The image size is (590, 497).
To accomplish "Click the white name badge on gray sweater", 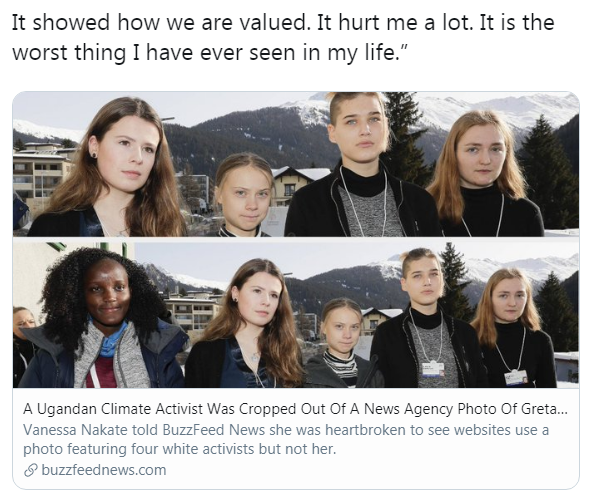I will pyautogui.click(x=432, y=369).
